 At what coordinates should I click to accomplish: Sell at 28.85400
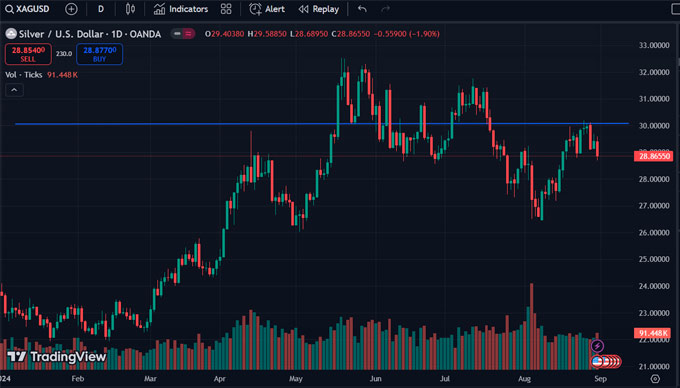(x=28, y=54)
